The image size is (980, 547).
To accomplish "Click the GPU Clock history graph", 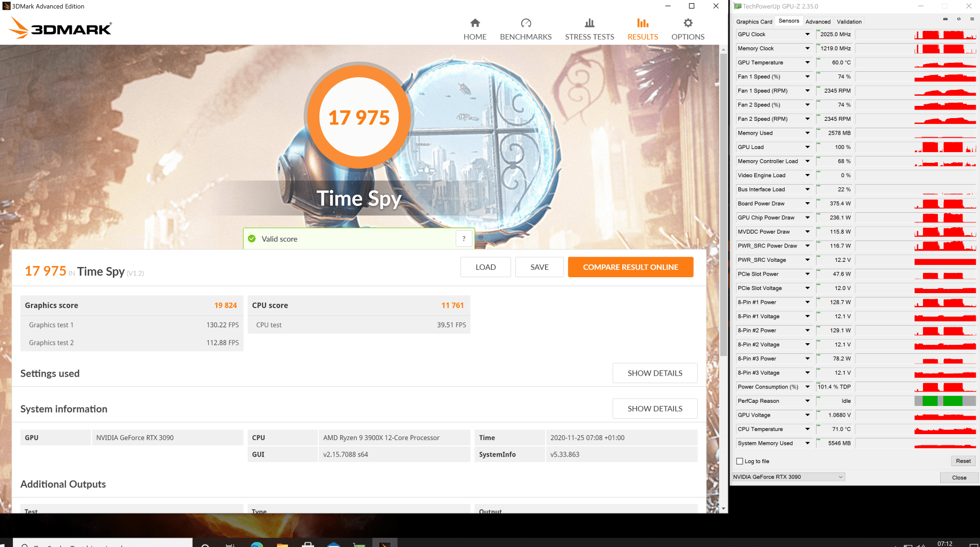I will [916, 35].
